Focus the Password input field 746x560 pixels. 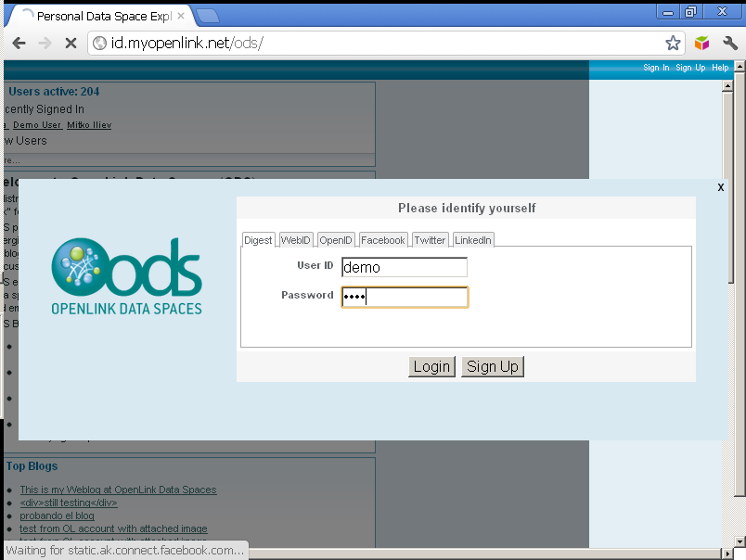[404, 297]
